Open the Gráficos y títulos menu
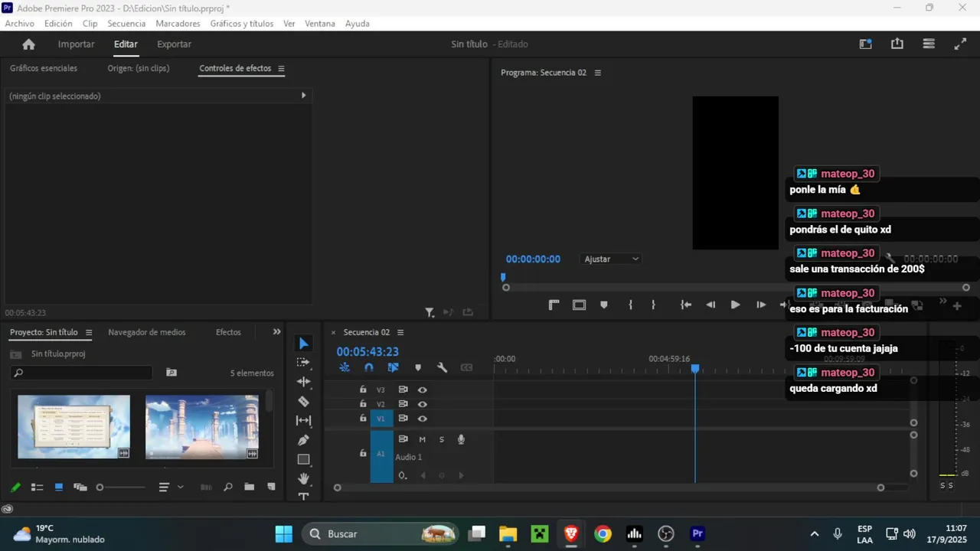 [x=242, y=24]
